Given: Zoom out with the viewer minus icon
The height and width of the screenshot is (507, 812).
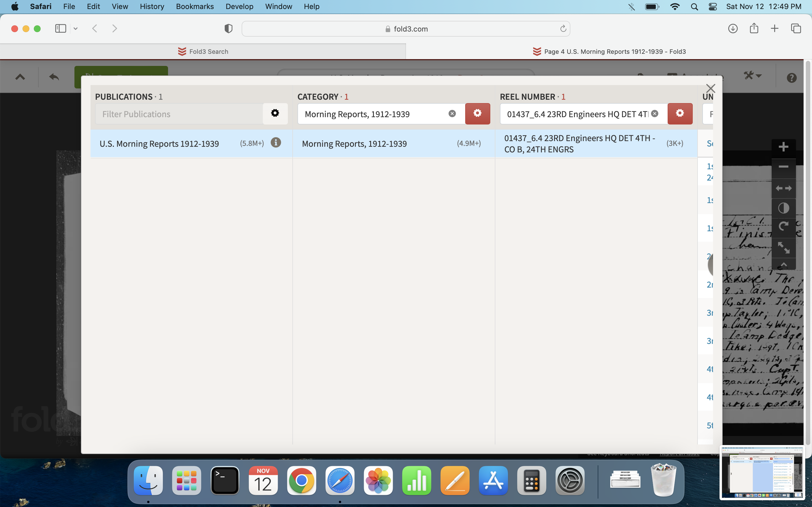Looking at the screenshot, I should [x=783, y=167].
